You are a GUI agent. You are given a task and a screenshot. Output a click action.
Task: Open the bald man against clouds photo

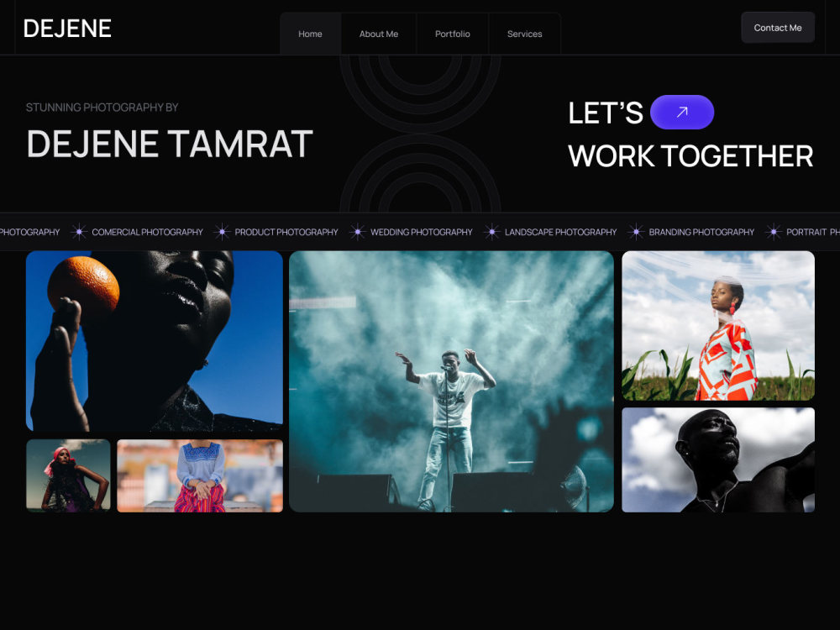[x=718, y=460]
